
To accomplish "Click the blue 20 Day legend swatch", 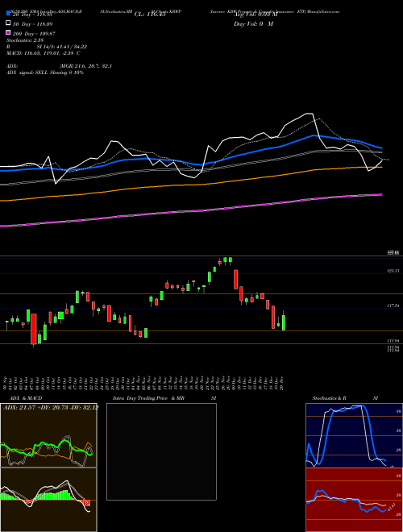I will 8,13.
